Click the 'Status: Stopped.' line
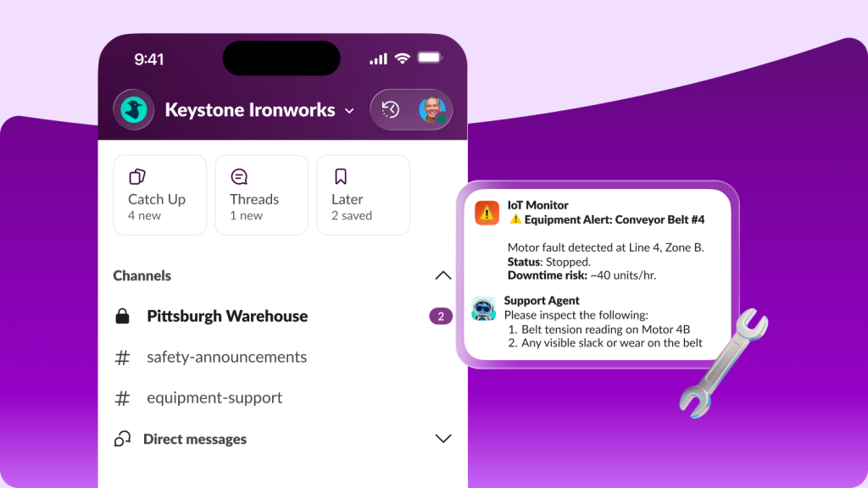Image resolution: width=868 pixels, height=488 pixels. click(x=549, y=262)
